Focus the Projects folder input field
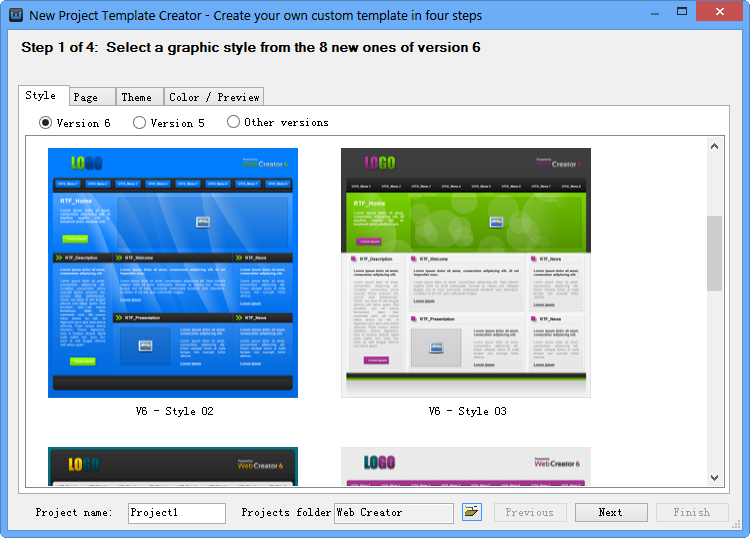Image resolution: width=750 pixels, height=538 pixels. pyautogui.click(x=394, y=513)
